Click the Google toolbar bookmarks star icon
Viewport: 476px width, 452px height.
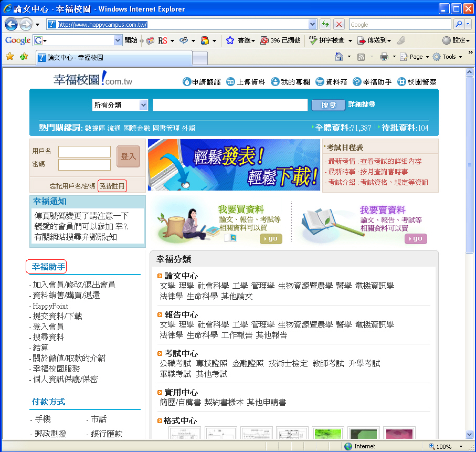(230, 40)
